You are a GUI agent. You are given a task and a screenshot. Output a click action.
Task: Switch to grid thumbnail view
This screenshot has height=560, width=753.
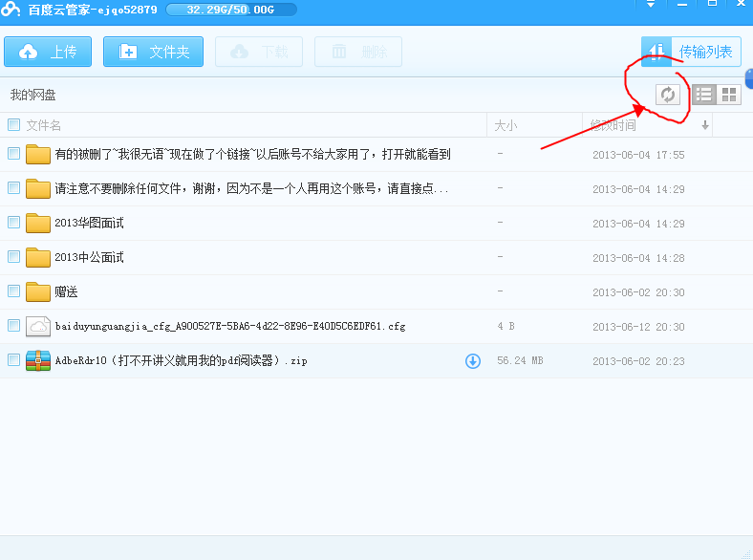tap(729, 95)
